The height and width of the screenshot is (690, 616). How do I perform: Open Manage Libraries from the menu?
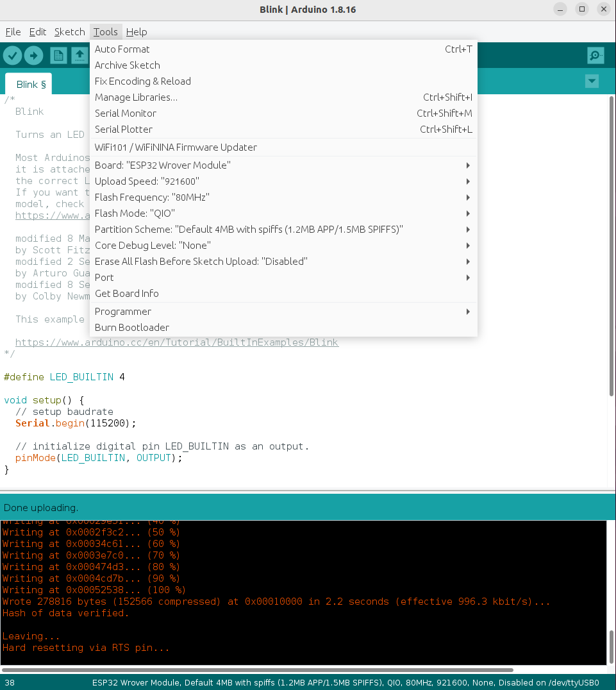point(283,97)
